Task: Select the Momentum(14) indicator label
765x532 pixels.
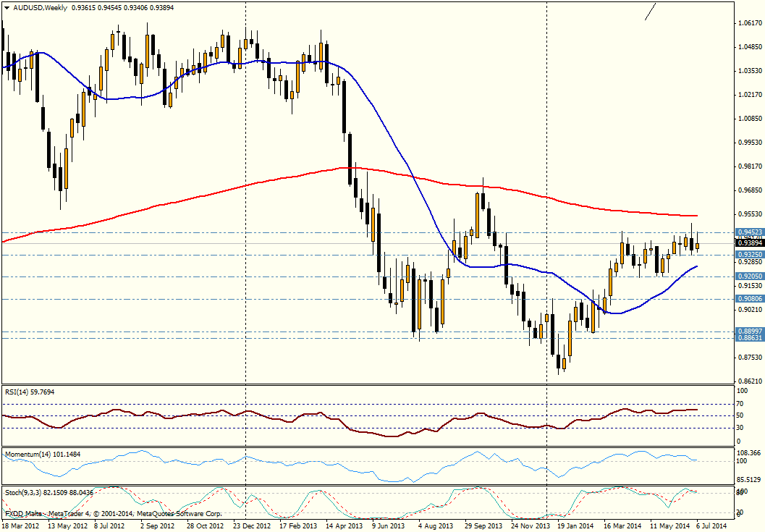Action: [x=43, y=455]
